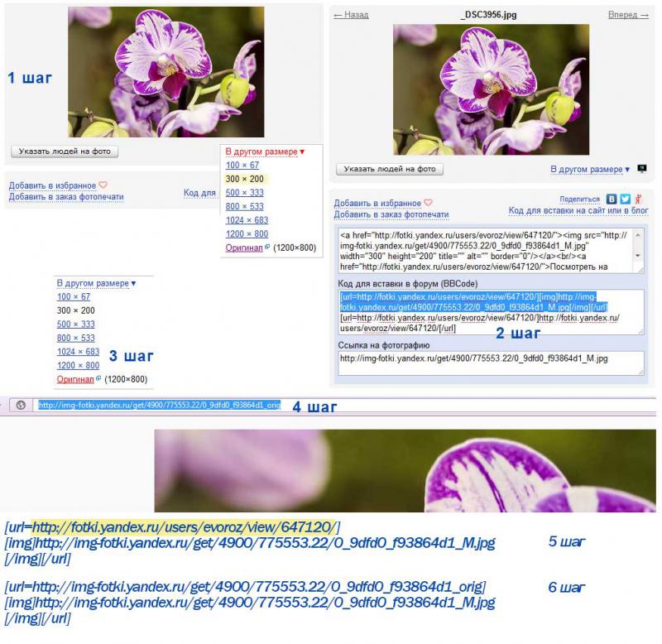
Task: Click the heart icon in the step 1 panel
Action: (x=103, y=185)
